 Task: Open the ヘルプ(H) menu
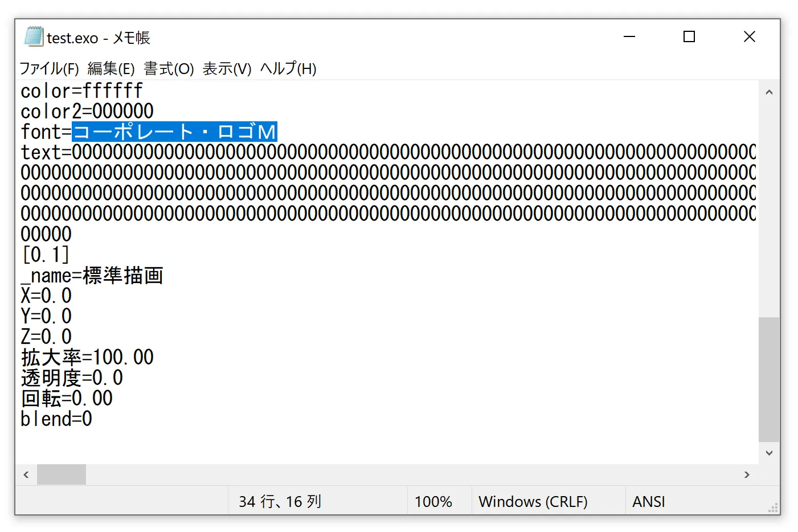288,69
